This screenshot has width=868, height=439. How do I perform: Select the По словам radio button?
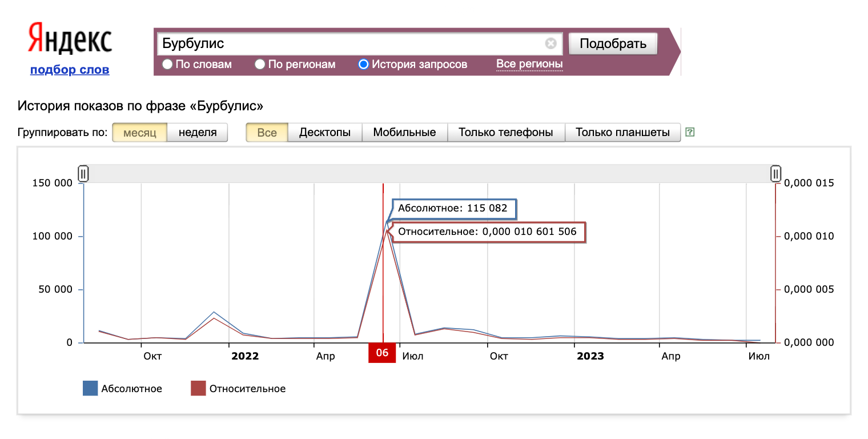pyautogui.click(x=167, y=65)
